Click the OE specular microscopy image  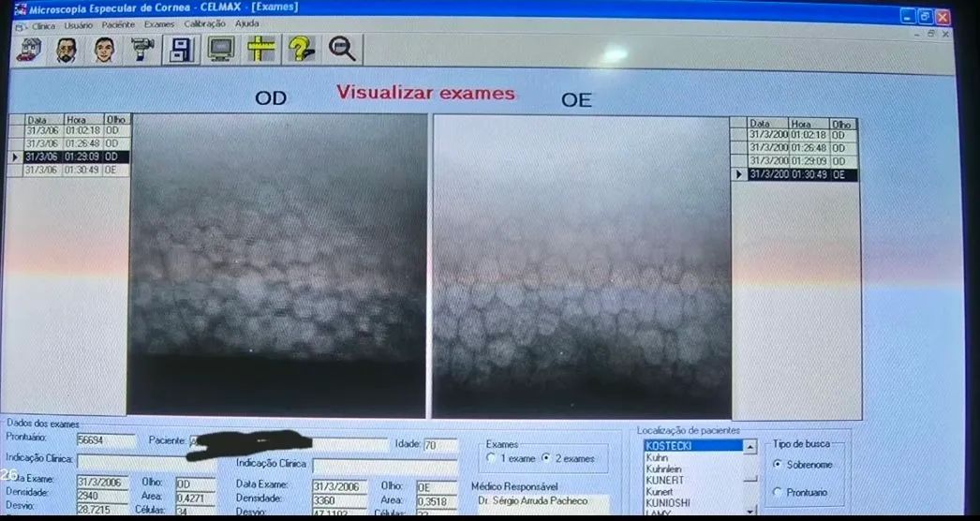581,266
